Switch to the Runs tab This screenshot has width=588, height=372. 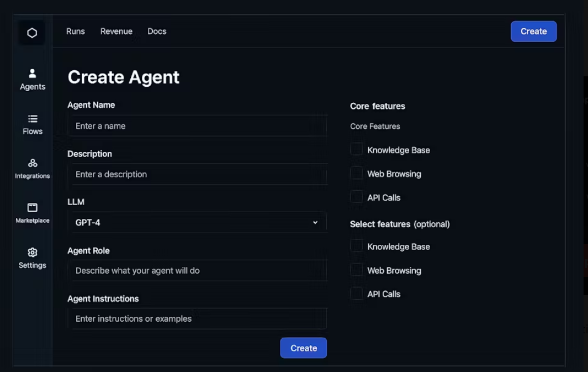point(76,31)
